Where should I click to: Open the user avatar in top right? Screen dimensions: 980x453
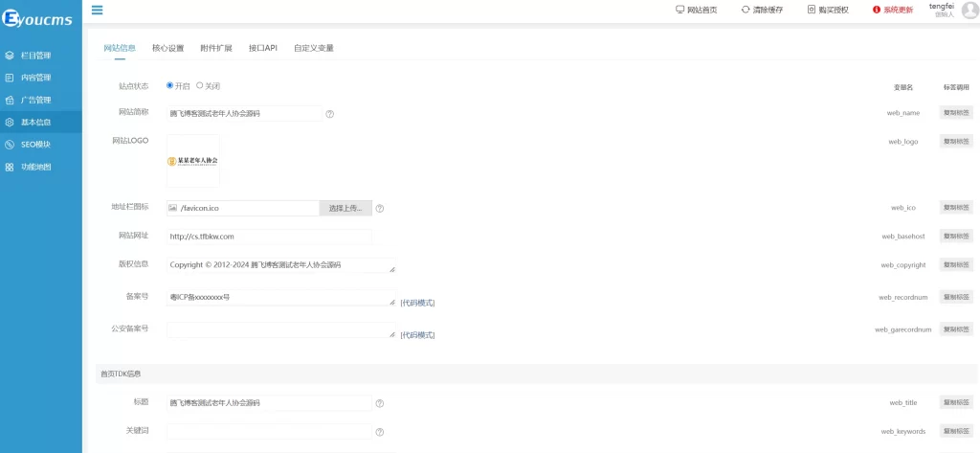(x=969, y=11)
